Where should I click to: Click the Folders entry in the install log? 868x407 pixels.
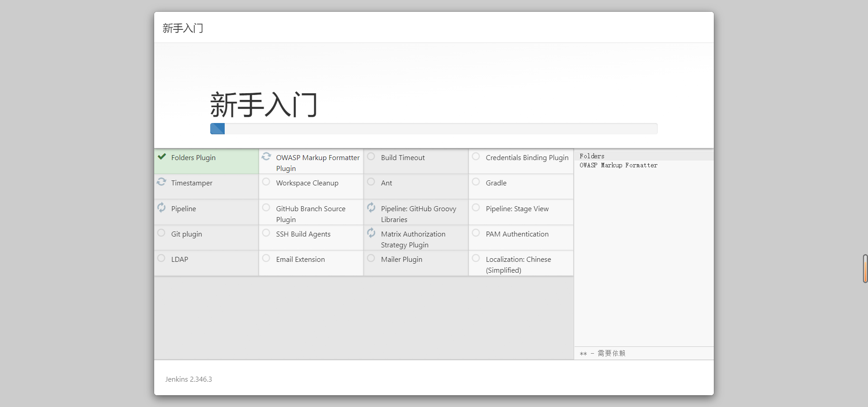tap(592, 156)
